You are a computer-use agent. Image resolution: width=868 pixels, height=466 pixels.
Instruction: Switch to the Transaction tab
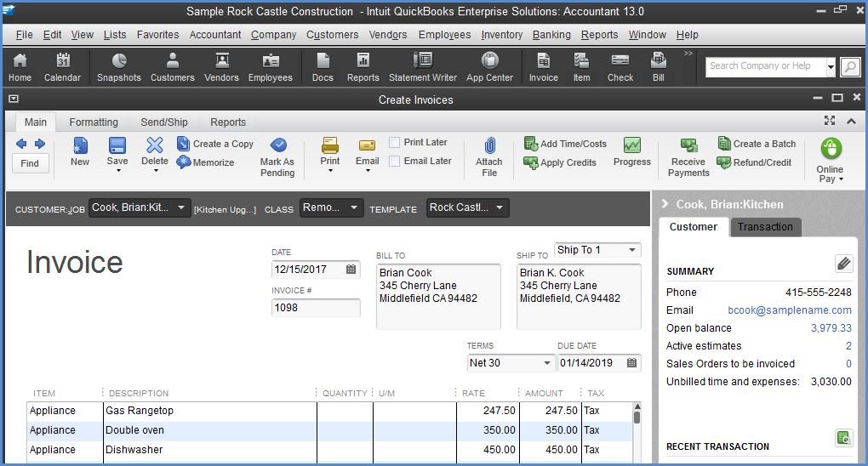[765, 227]
